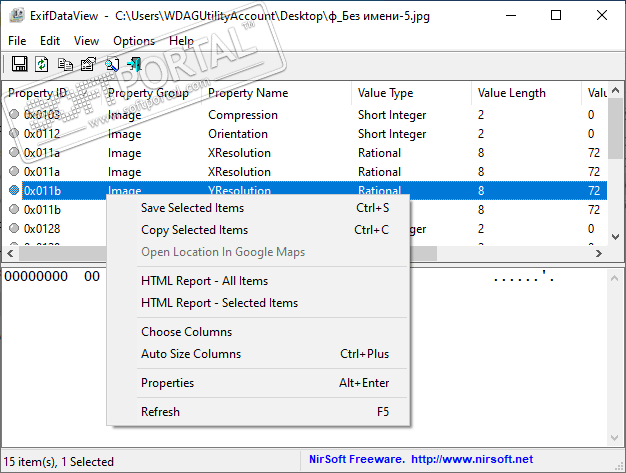Image resolution: width=626 pixels, height=473 pixels.
Task: Choose Copy Selected Items from context menu
Action: point(258,230)
